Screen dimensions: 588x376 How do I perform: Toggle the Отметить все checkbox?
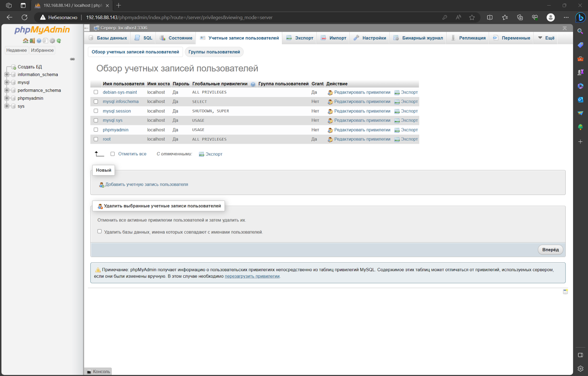pyautogui.click(x=112, y=154)
